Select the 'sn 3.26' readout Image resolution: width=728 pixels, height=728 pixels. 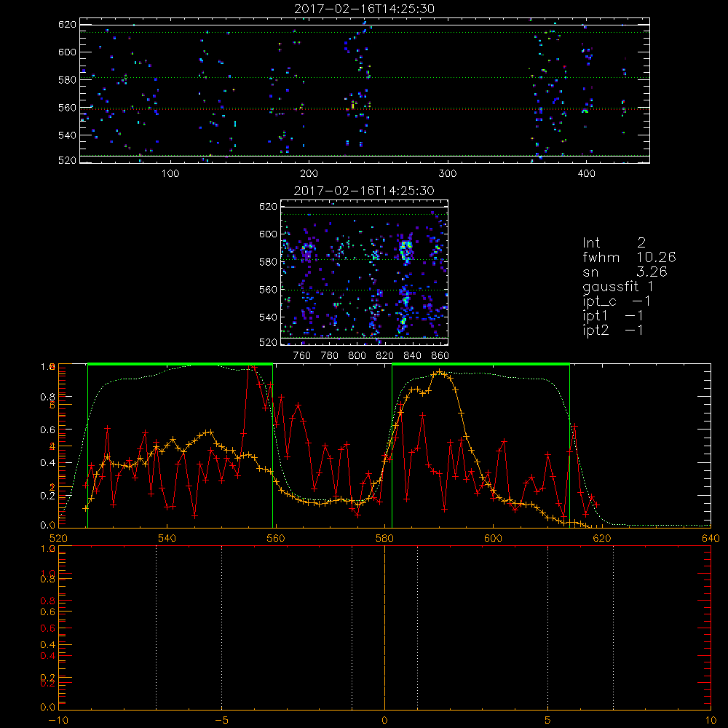[x=625, y=272]
